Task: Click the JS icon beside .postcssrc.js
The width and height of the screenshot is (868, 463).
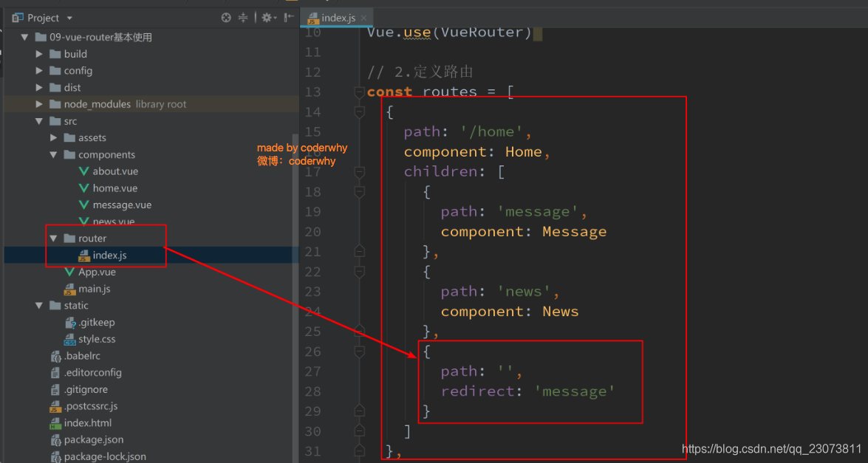Action: (x=55, y=407)
